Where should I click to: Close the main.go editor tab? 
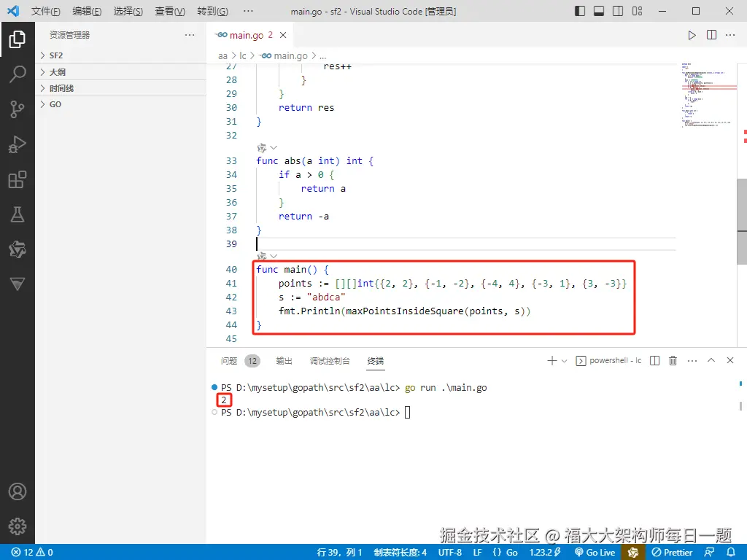(283, 35)
